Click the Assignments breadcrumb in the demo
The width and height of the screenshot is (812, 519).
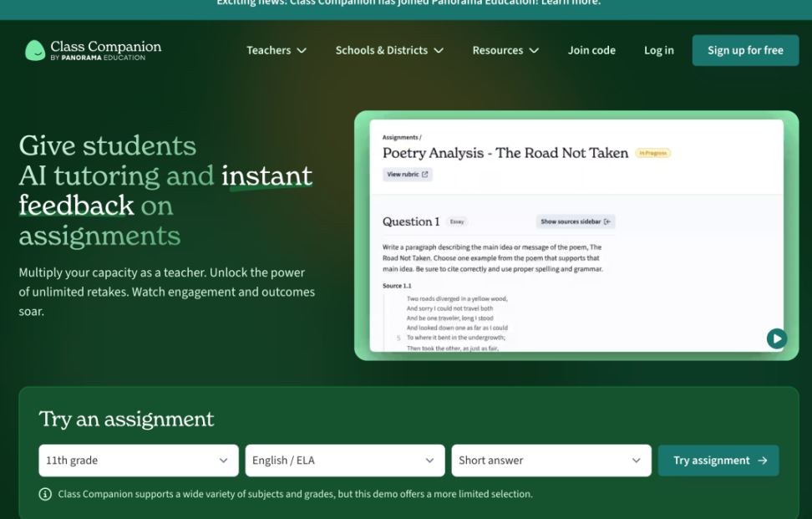pyautogui.click(x=400, y=137)
